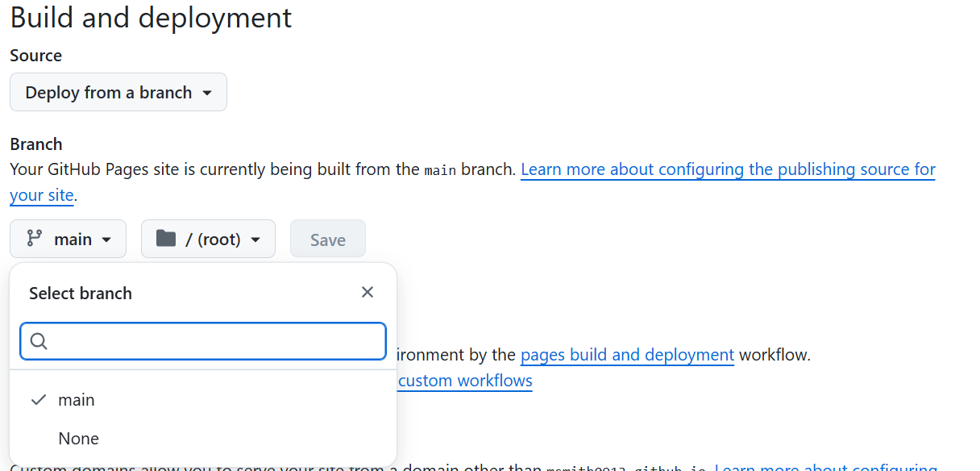Open the pages build and deployment link
The width and height of the screenshot is (980, 471).
627,355
